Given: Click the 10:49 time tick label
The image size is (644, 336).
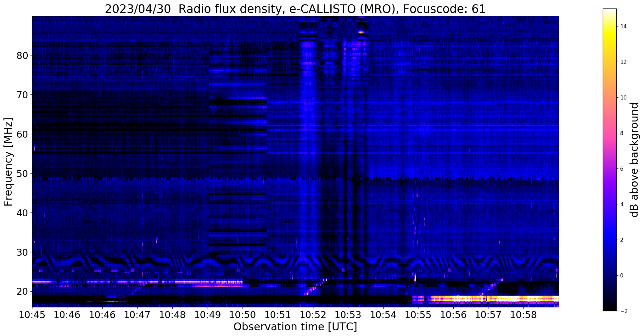Looking at the screenshot, I should click(208, 315).
